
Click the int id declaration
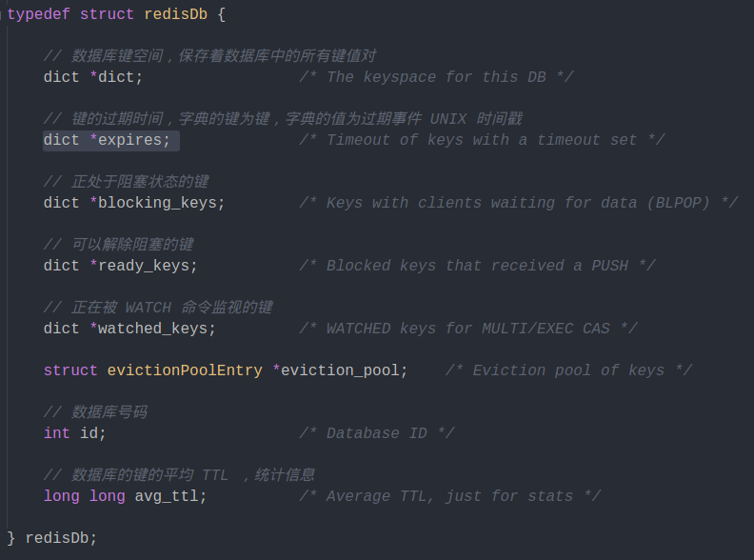tap(74, 433)
